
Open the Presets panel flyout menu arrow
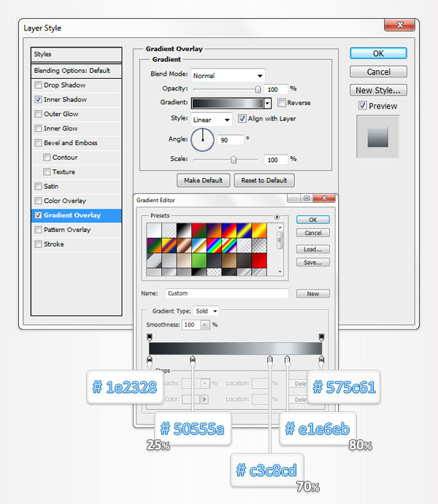tap(277, 217)
